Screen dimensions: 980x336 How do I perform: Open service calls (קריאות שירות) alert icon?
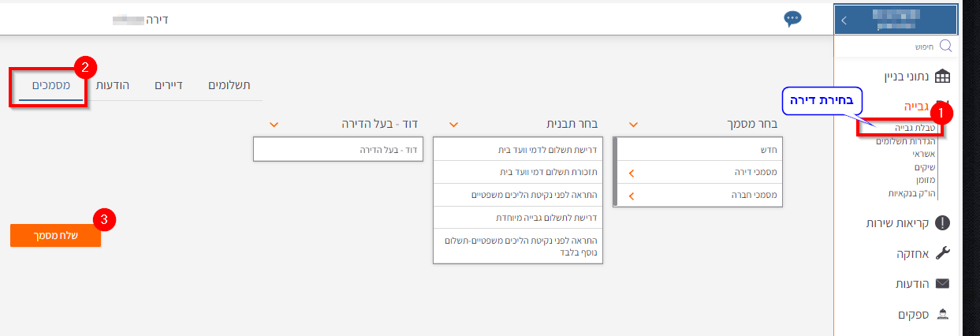(x=942, y=223)
